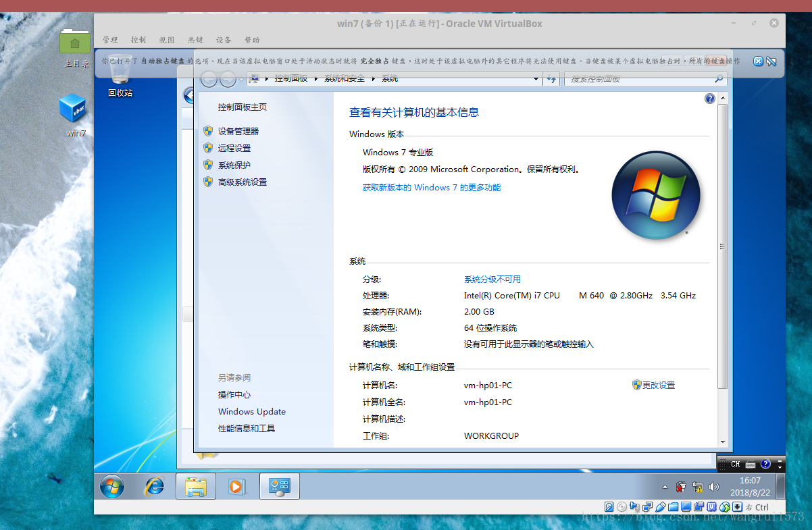This screenshot has height=530, width=812.
Task: Click the forward navigation arrow
Action: pos(228,79)
